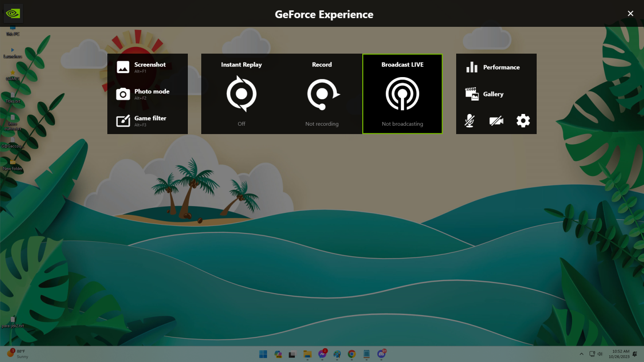This screenshot has width=644, height=362.
Task: Open notification bell in tray
Action: [x=635, y=354]
